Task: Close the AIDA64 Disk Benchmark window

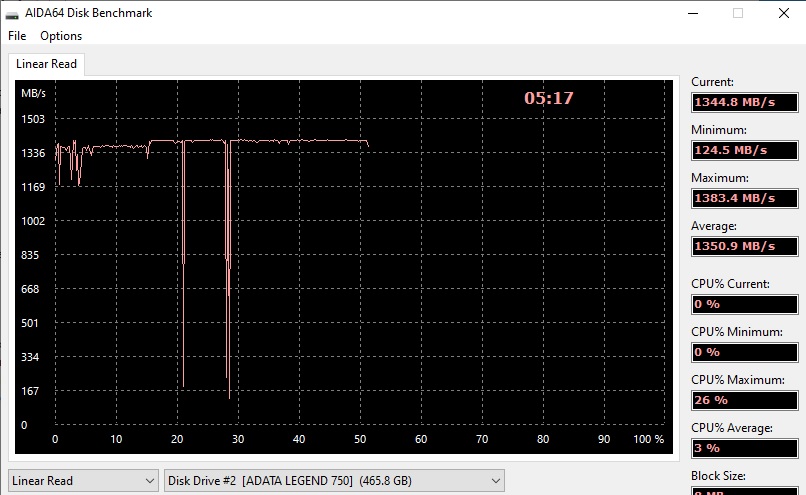Action: (783, 13)
